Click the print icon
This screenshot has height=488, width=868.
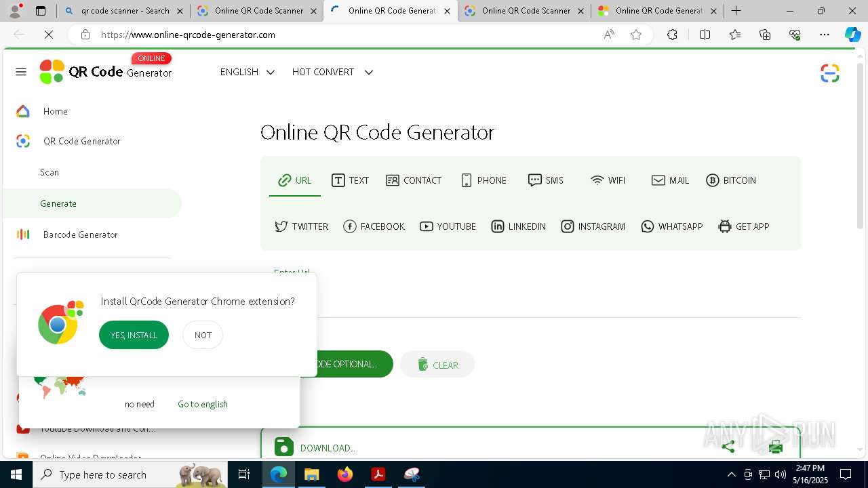pos(776,447)
